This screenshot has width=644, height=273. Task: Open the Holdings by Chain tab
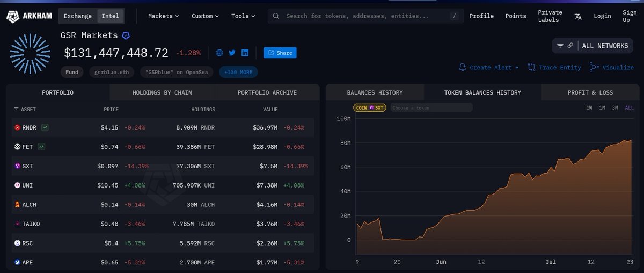(162, 92)
